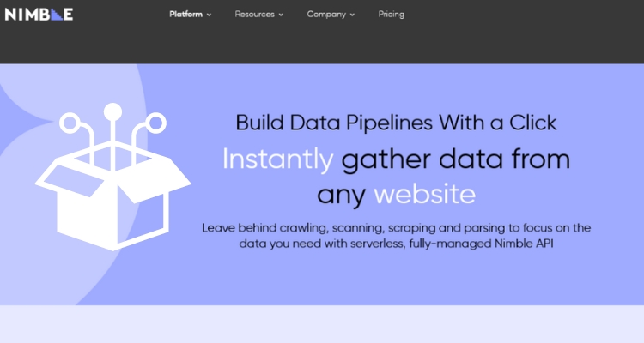Click the paragraph mentioning the Nimble API
Viewport: 644px width, 343px height.
396,236
